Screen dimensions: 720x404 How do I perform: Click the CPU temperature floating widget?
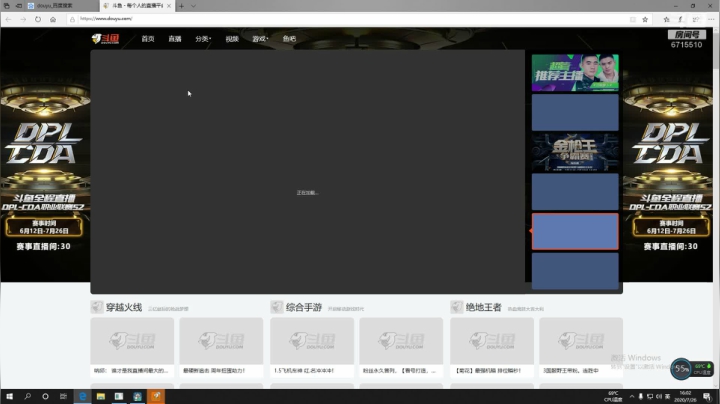click(692, 369)
